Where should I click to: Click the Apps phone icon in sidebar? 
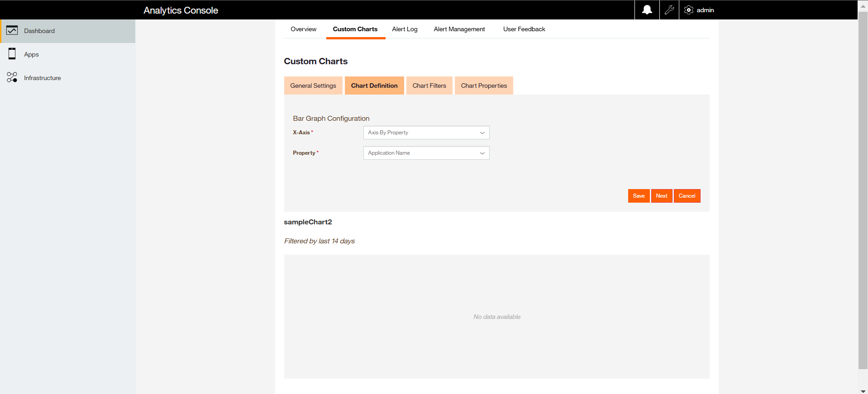pos(12,54)
